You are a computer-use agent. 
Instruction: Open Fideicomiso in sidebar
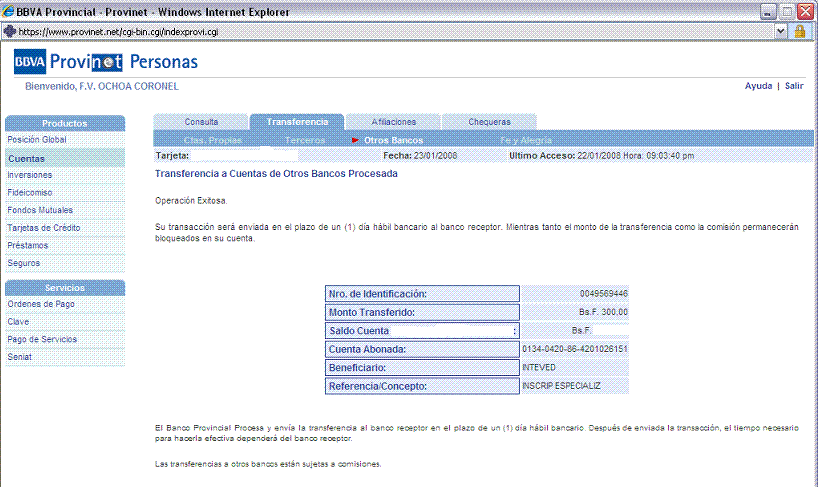[x=29, y=192]
